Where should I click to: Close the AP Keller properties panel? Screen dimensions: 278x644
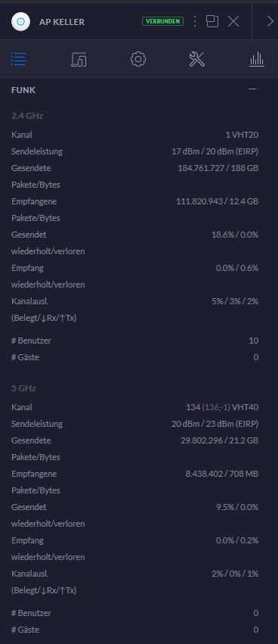point(233,21)
